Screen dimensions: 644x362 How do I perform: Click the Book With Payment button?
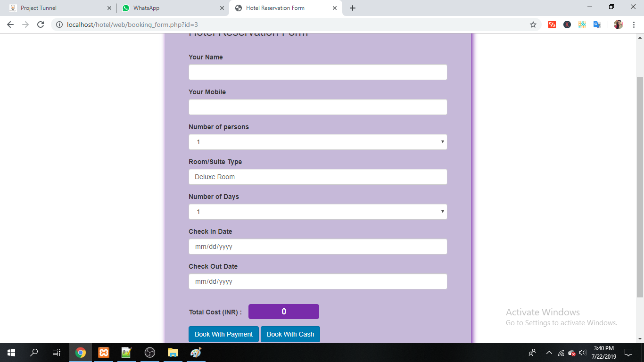(x=223, y=334)
